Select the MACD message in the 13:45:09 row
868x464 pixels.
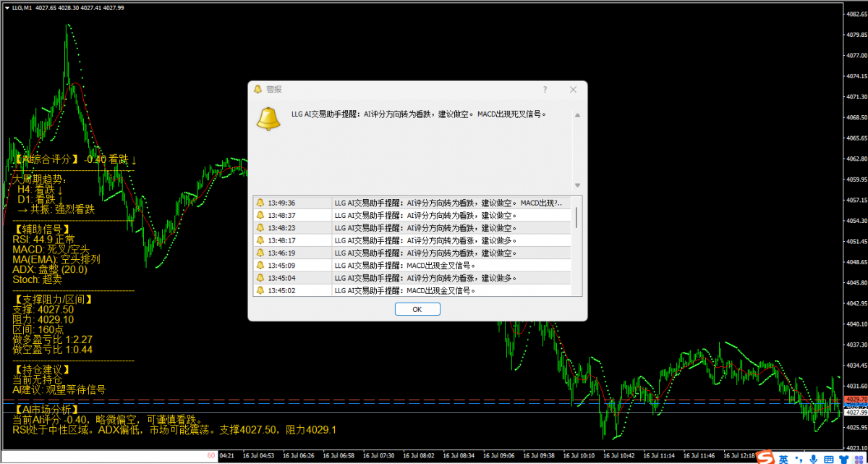click(405, 266)
